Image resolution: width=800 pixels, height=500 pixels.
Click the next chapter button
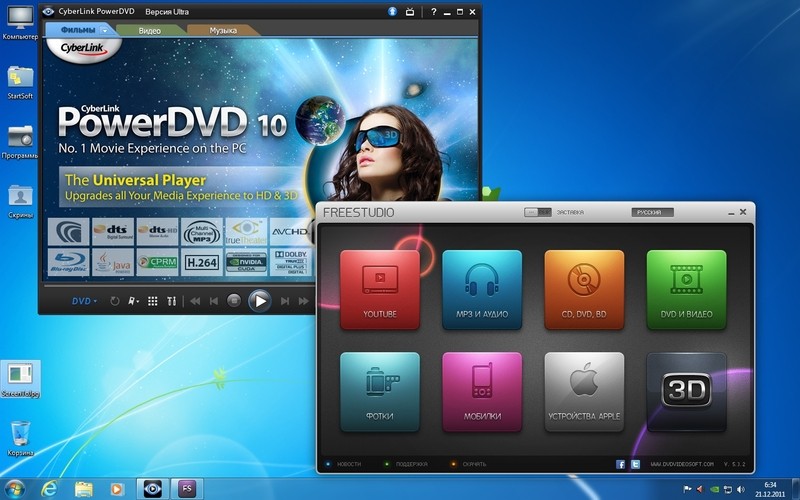click(285, 302)
